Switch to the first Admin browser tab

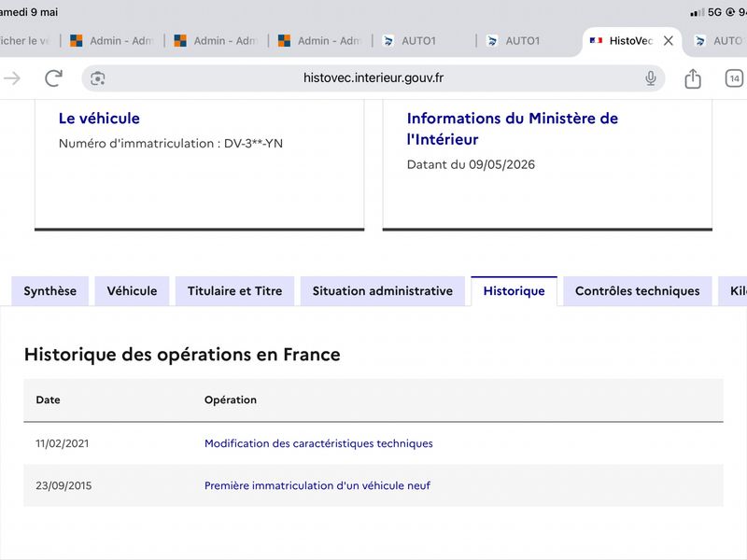[x=111, y=41]
